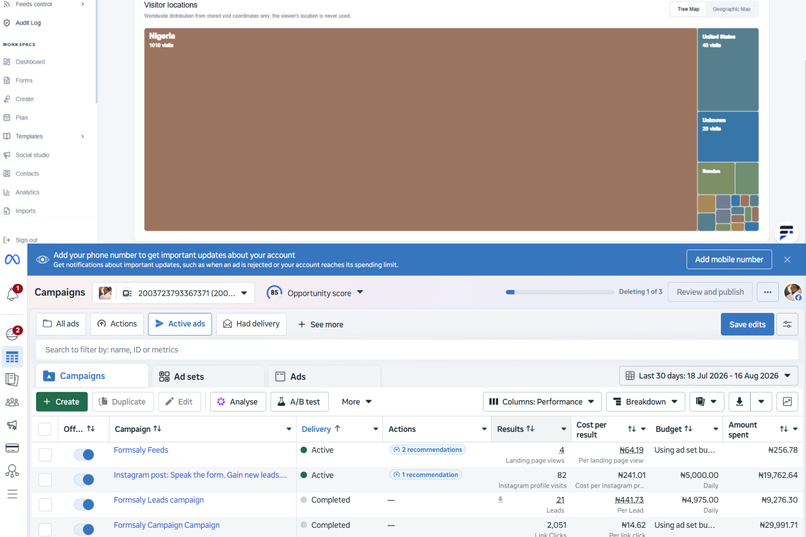This screenshot has width=806, height=537.
Task: Click Add mobile number button
Action: 729,260
